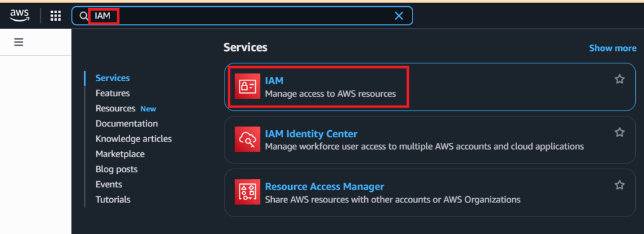This screenshot has width=644, height=234.
Task: Click the IAM service icon
Action: [x=248, y=86]
